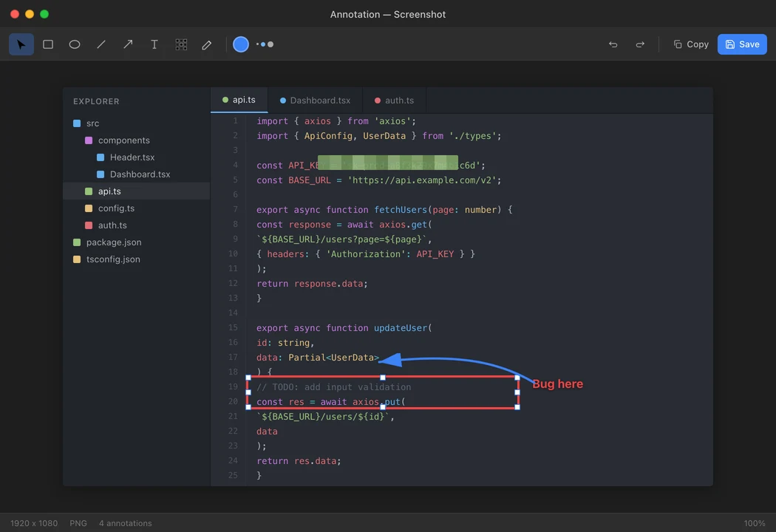
Task: Select the freehand Pencil tool
Action: pos(207,44)
